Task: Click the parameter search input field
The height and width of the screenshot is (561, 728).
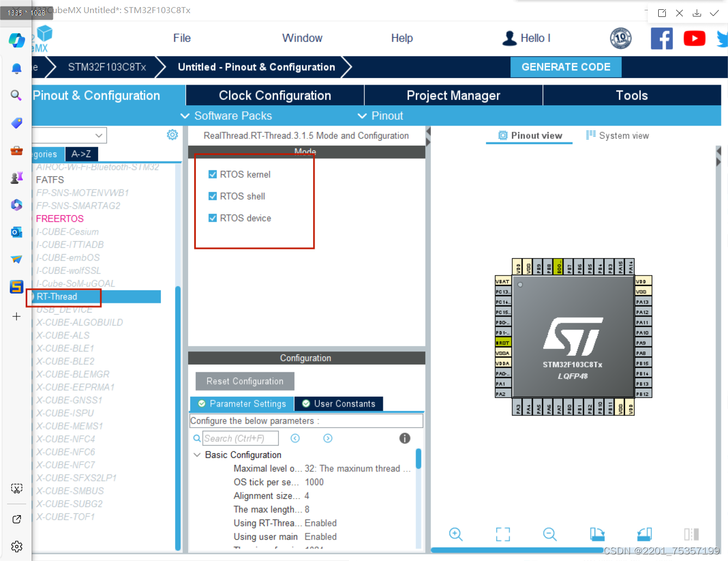Action: 240,438
